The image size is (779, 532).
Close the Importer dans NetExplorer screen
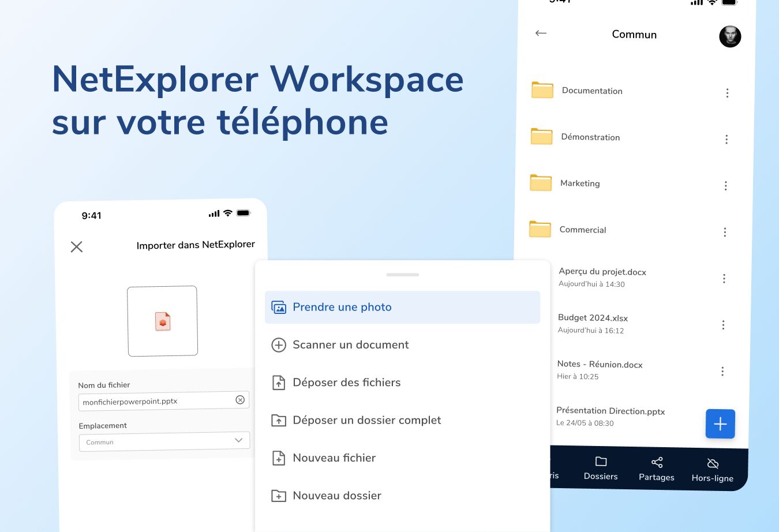pos(77,247)
